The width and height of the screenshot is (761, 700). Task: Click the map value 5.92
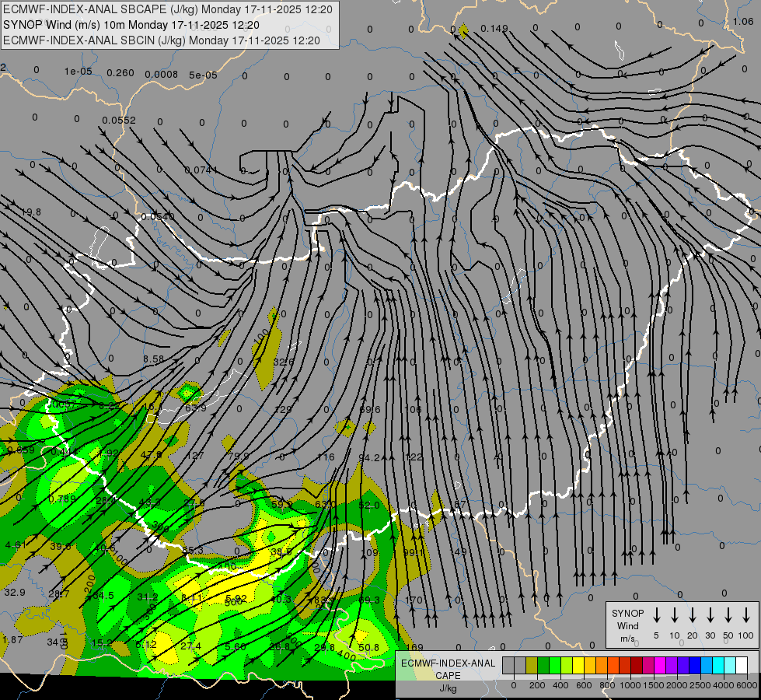[236, 598]
